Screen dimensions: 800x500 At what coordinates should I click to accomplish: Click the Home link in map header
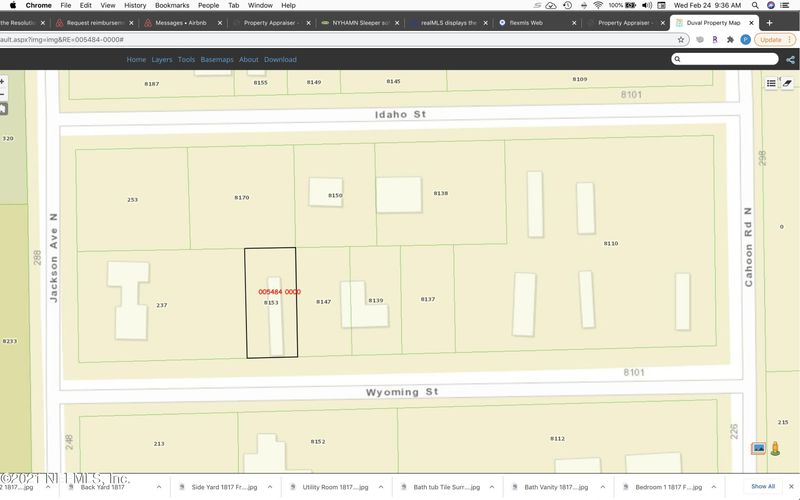click(x=136, y=60)
